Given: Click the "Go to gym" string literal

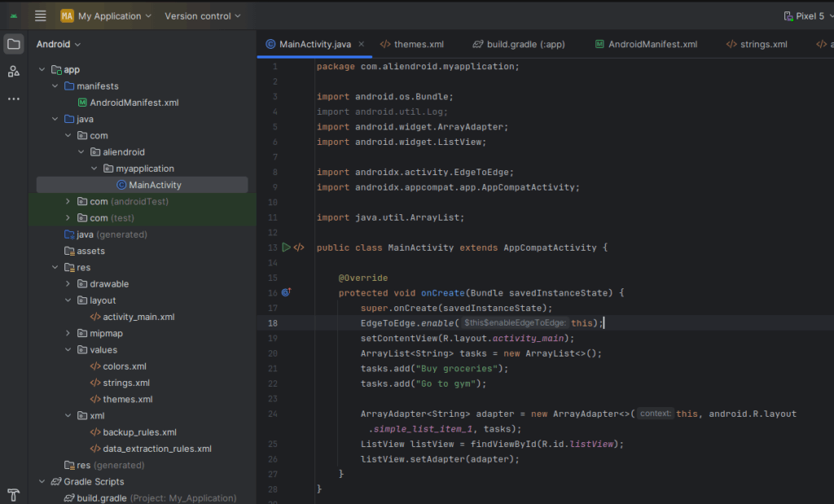Looking at the screenshot, I should pyautogui.click(x=446, y=383).
